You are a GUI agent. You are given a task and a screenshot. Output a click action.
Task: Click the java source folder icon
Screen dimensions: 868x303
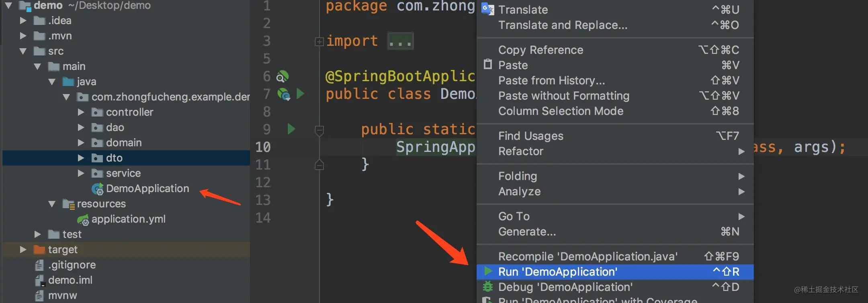(68, 82)
